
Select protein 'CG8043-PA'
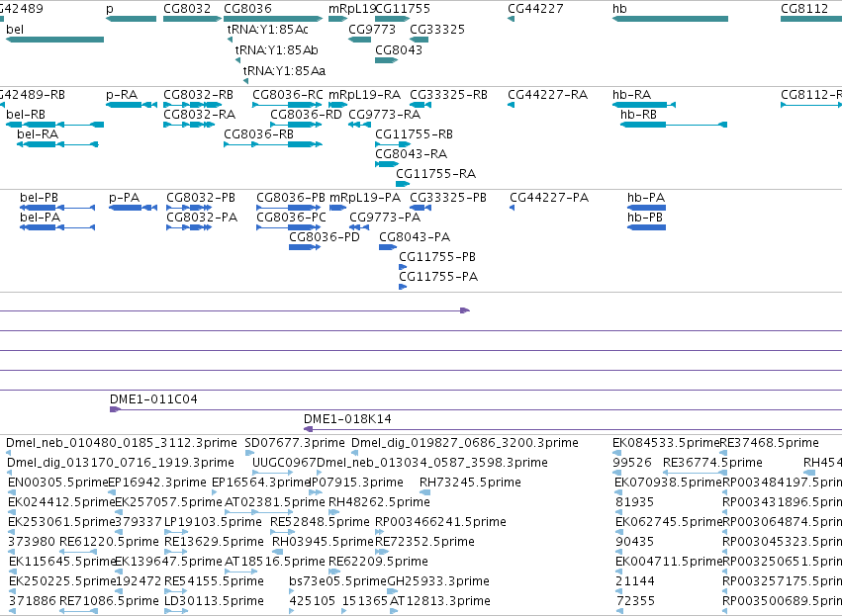click(x=415, y=237)
